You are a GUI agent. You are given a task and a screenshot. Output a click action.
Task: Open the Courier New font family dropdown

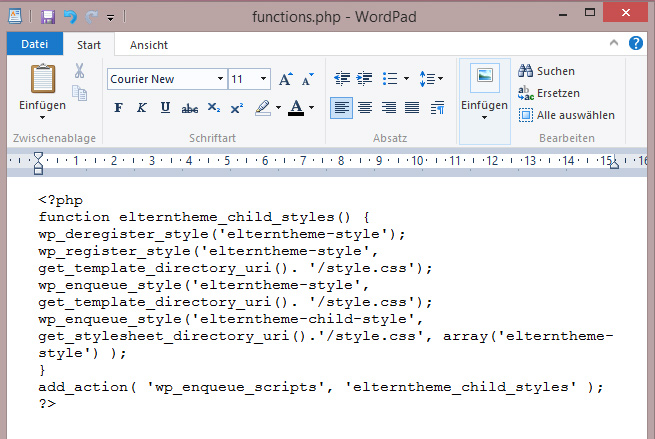pos(220,79)
